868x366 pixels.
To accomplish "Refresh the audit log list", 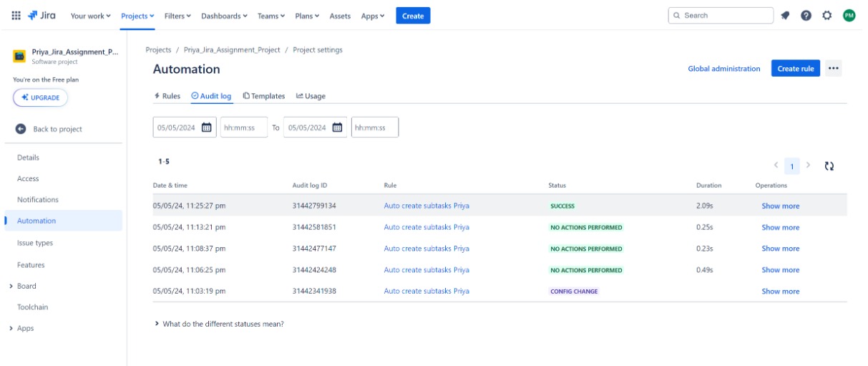I will coord(829,166).
